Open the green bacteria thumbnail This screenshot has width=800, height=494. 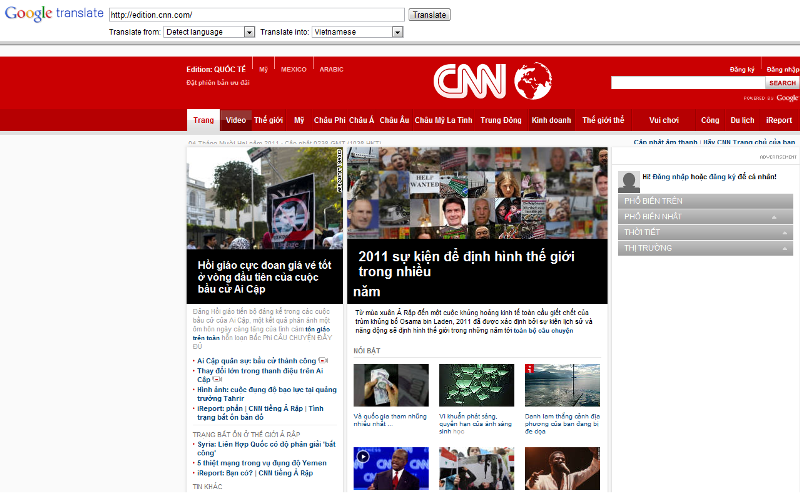point(477,385)
